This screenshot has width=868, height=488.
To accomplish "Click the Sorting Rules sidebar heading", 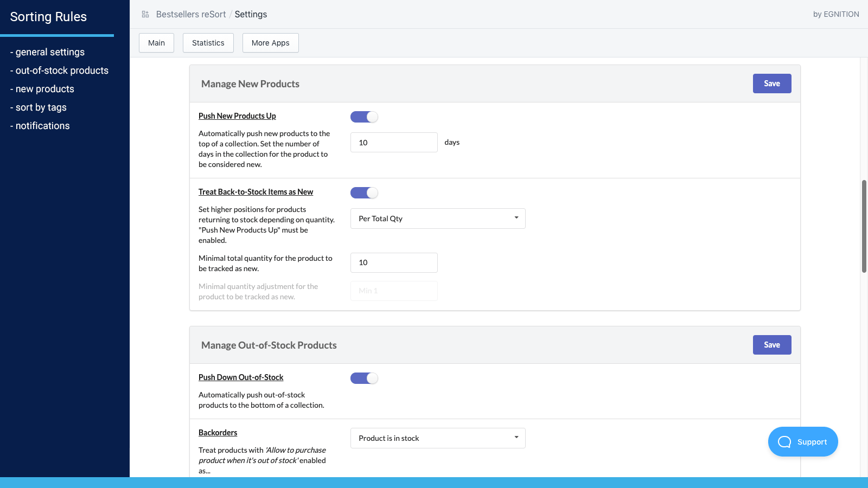I will 48,17.
